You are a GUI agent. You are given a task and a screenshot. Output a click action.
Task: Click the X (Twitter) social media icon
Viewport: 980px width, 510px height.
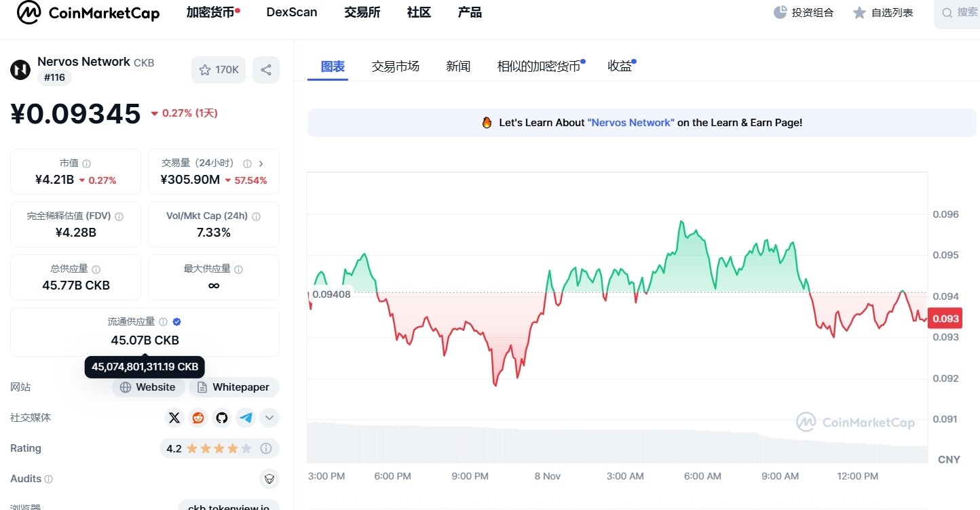tap(174, 418)
